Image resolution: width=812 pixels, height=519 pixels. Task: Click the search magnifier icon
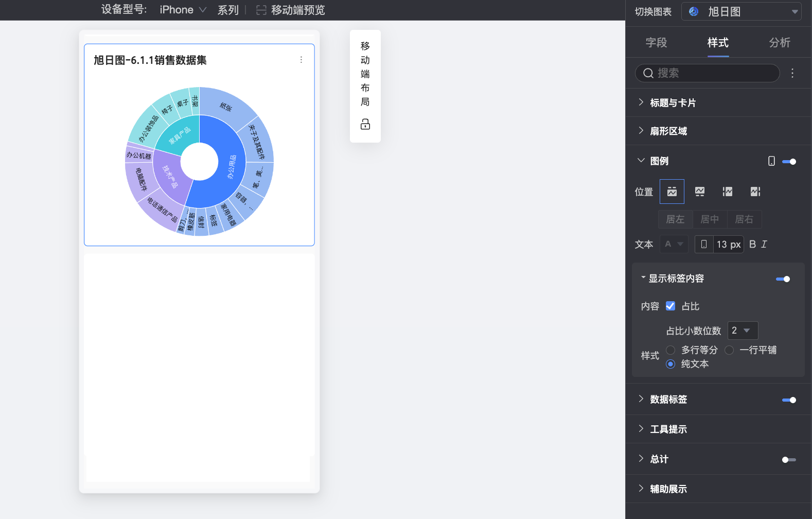pyautogui.click(x=648, y=73)
